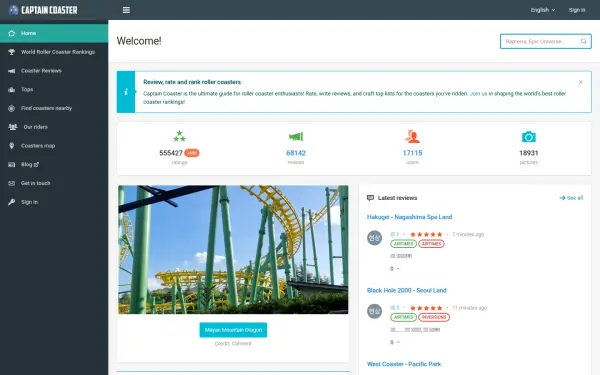The image size is (600, 375).
Task: Click the Credit: Clément text
Action: (x=233, y=344)
